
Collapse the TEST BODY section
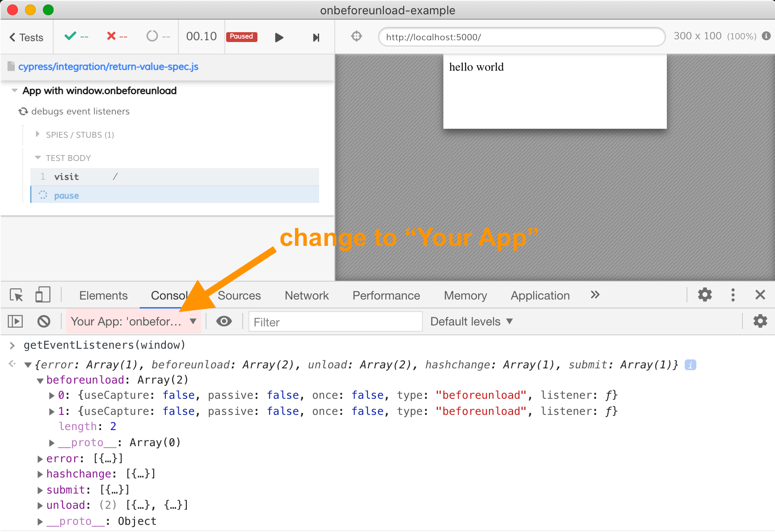coord(38,158)
